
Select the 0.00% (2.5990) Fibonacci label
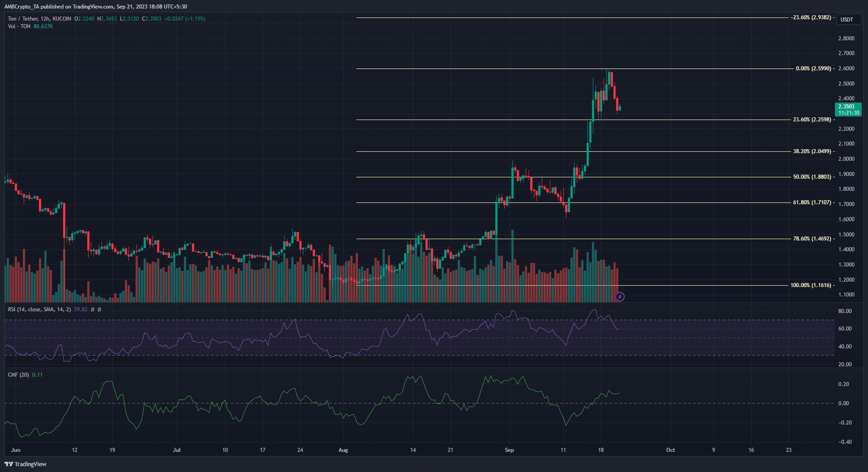813,69
